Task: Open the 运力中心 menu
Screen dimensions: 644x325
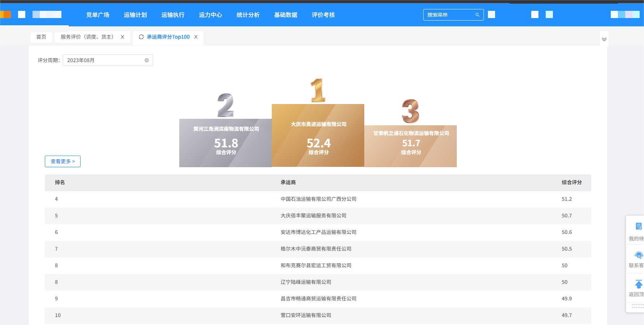Action: tap(210, 15)
